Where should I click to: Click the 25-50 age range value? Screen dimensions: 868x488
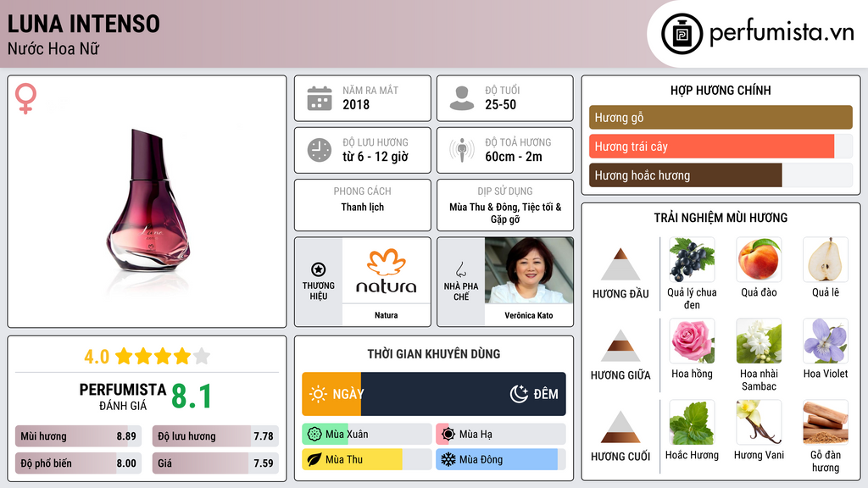500,104
